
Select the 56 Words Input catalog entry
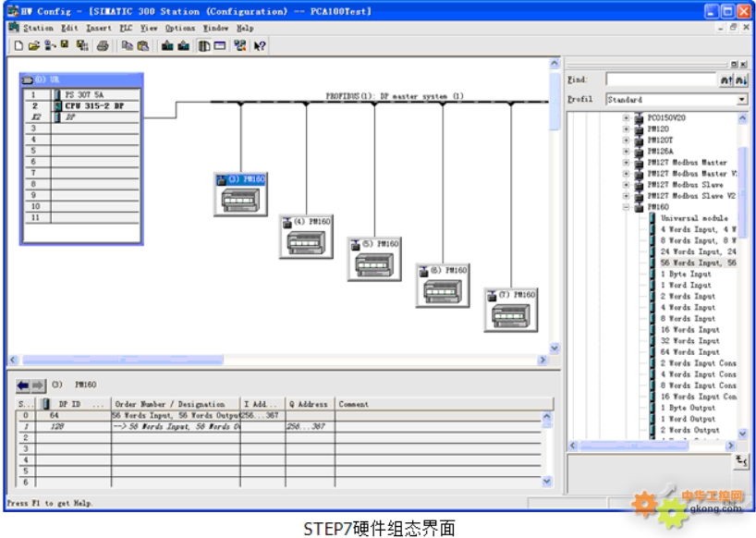[698, 263]
